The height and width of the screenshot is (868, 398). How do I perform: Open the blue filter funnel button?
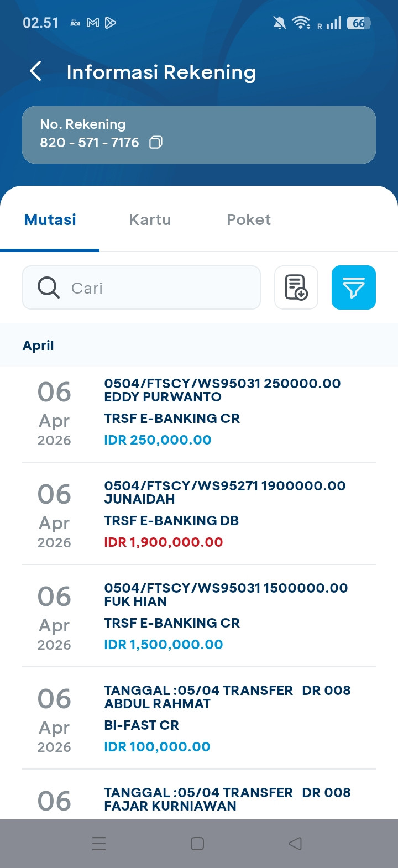pyautogui.click(x=354, y=287)
